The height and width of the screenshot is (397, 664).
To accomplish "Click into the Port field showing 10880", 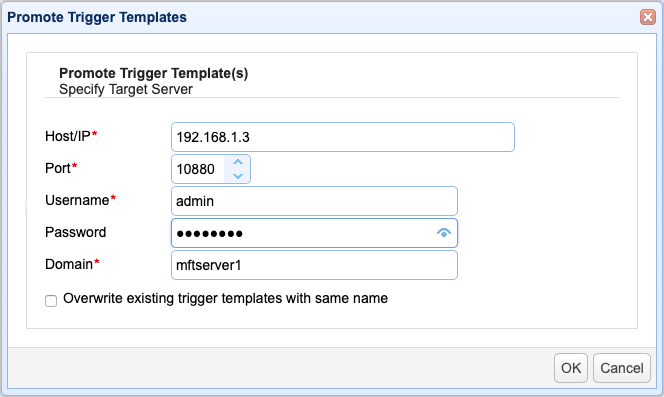I will tap(198, 169).
